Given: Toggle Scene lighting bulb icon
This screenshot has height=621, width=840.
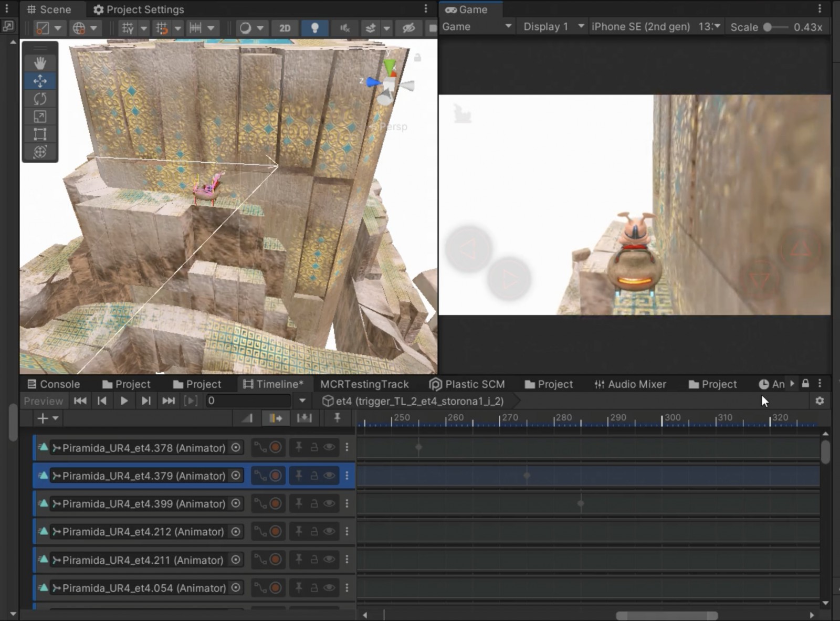Looking at the screenshot, I should click(314, 28).
